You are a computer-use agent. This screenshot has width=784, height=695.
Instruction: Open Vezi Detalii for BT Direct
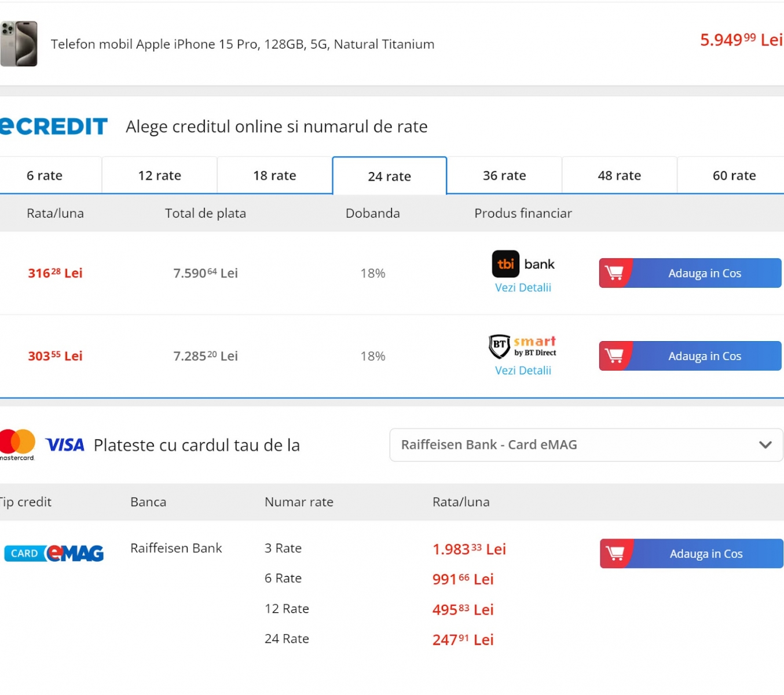click(x=523, y=371)
